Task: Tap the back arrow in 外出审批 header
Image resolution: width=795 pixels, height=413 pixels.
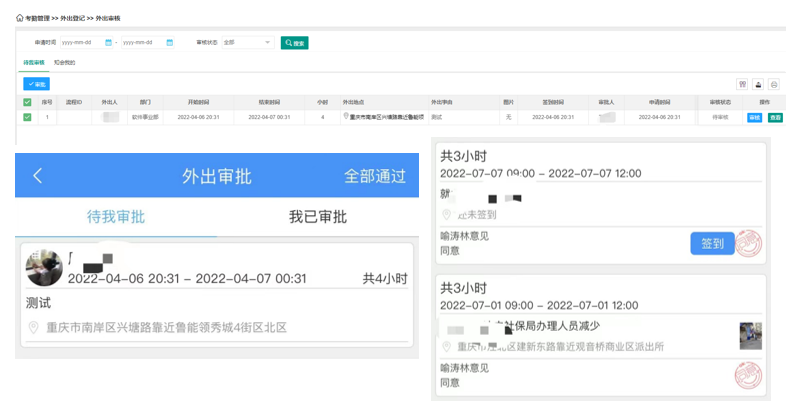Action: tap(38, 176)
